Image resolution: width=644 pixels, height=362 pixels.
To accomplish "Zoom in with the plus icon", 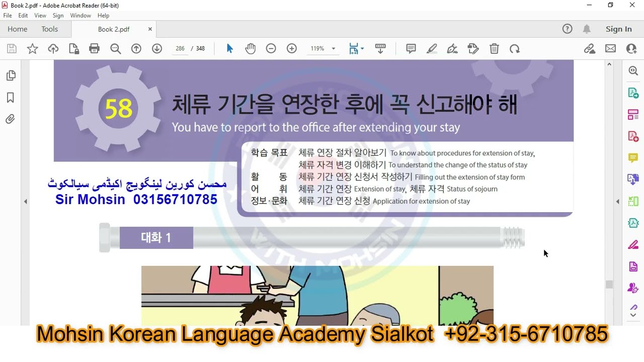I will [x=292, y=49].
